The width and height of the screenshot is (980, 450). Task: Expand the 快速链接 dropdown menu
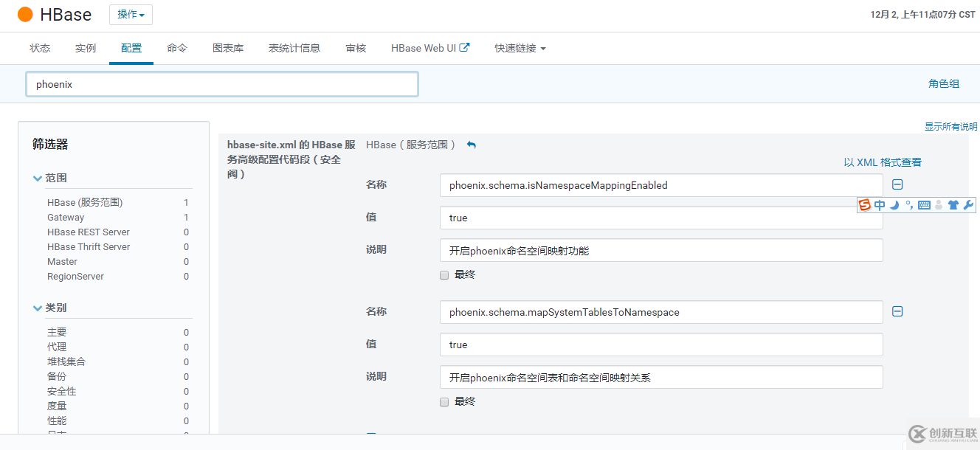click(520, 48)
